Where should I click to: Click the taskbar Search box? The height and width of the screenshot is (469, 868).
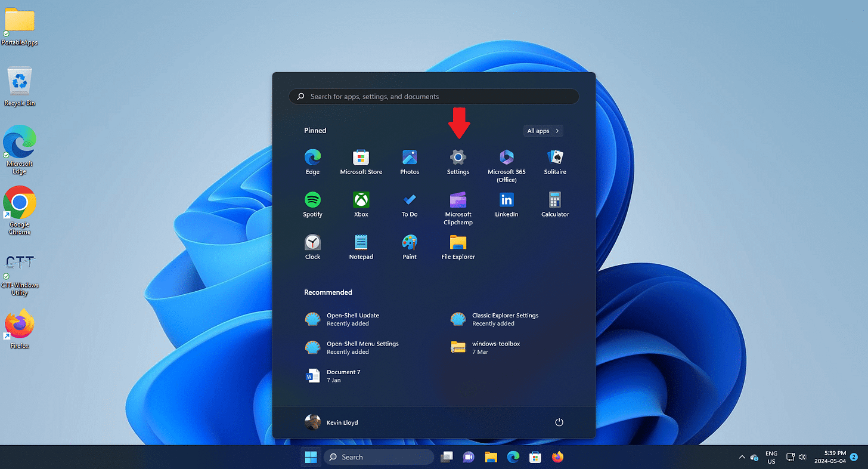point(379,457)
